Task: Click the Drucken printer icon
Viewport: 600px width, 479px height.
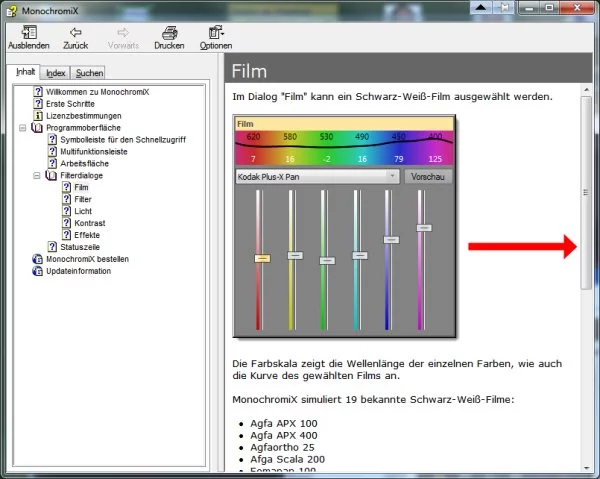Action: point(169,32)
